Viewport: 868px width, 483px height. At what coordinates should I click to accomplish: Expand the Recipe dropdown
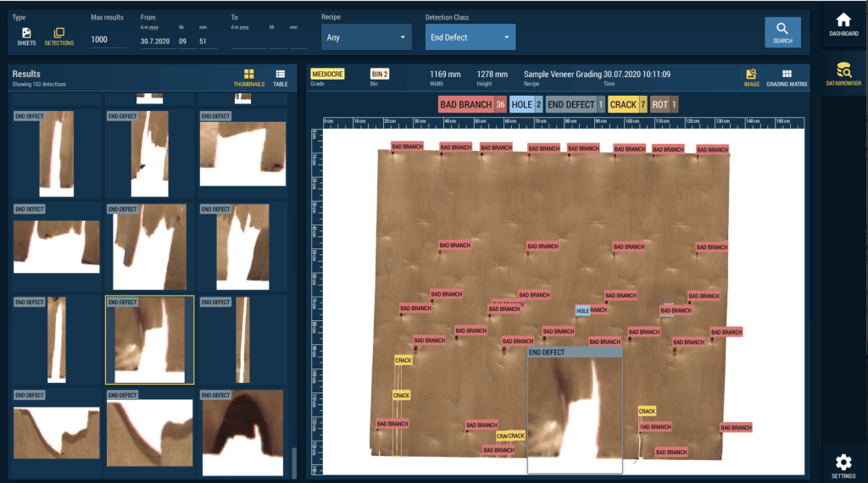(366, 37)
